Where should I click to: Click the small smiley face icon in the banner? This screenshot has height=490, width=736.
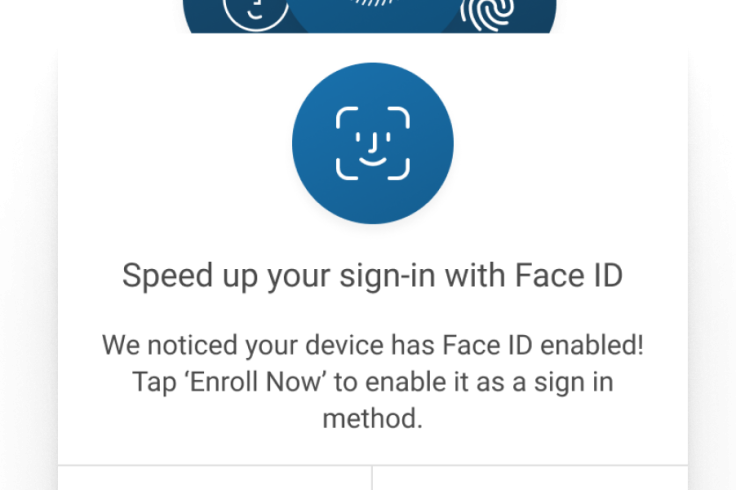256,14
